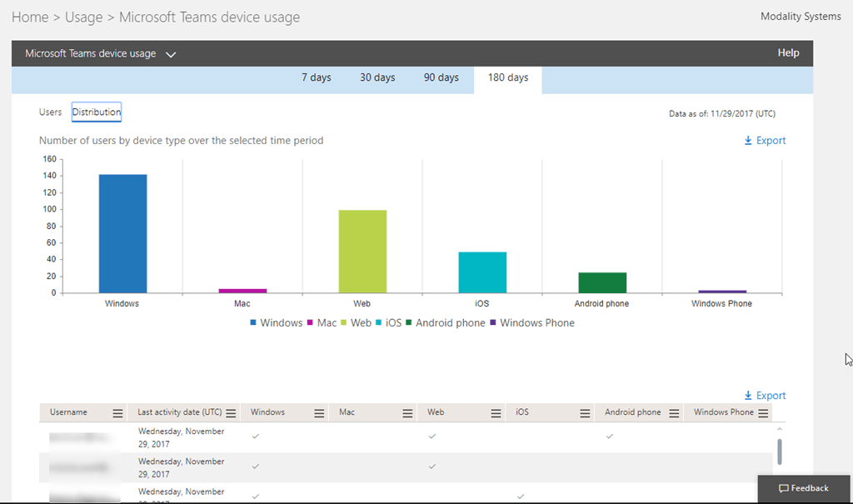
Task: Toggle the Android phone series in legend
Action: (x=445, y=323)
